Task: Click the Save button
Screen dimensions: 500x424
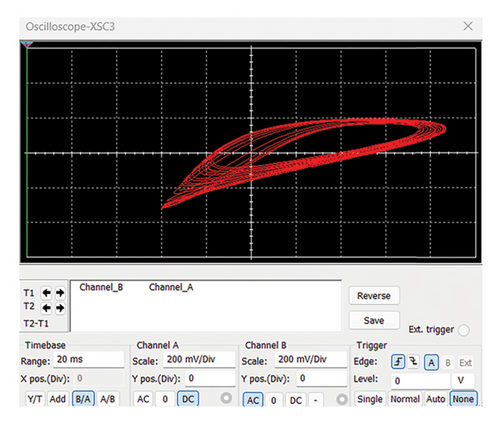Action: 374,321
